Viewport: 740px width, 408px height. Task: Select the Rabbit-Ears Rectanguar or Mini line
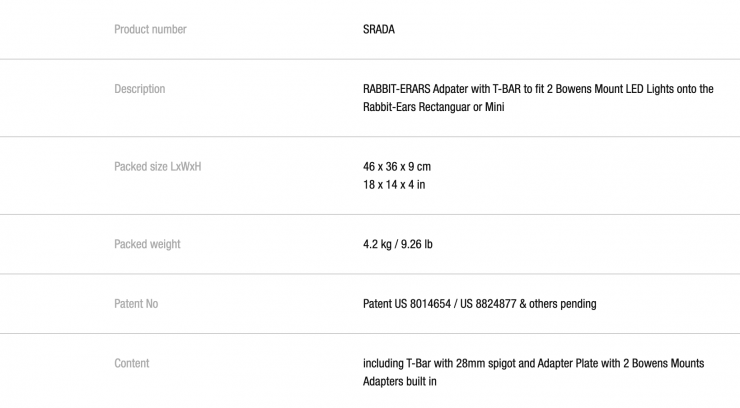[433, 107]
